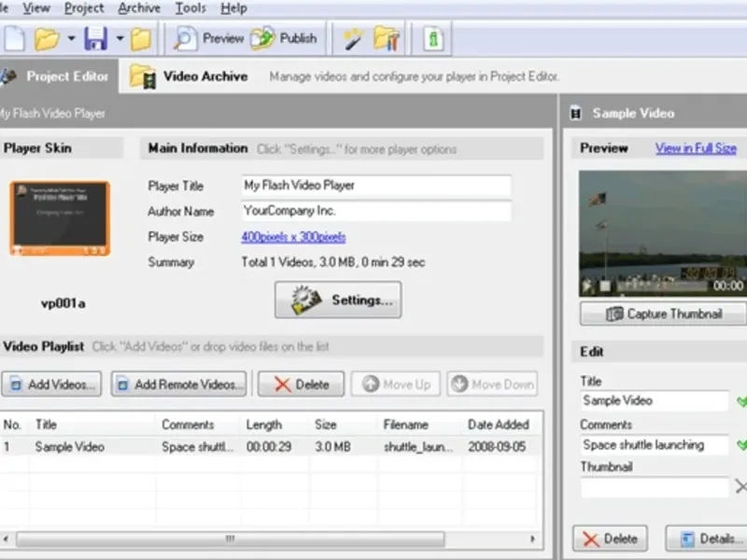Select the vp001a player skin thumbnail

[x=60, y=218]
